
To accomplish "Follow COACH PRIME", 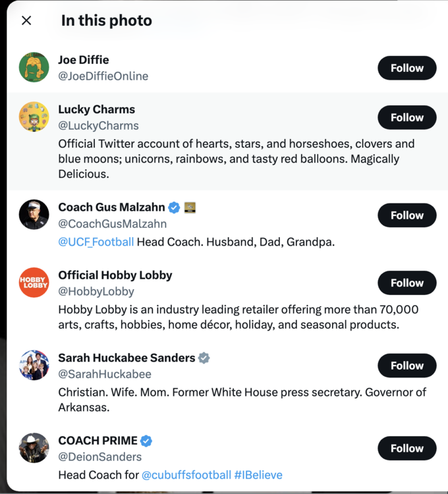I will click(406, 448).
